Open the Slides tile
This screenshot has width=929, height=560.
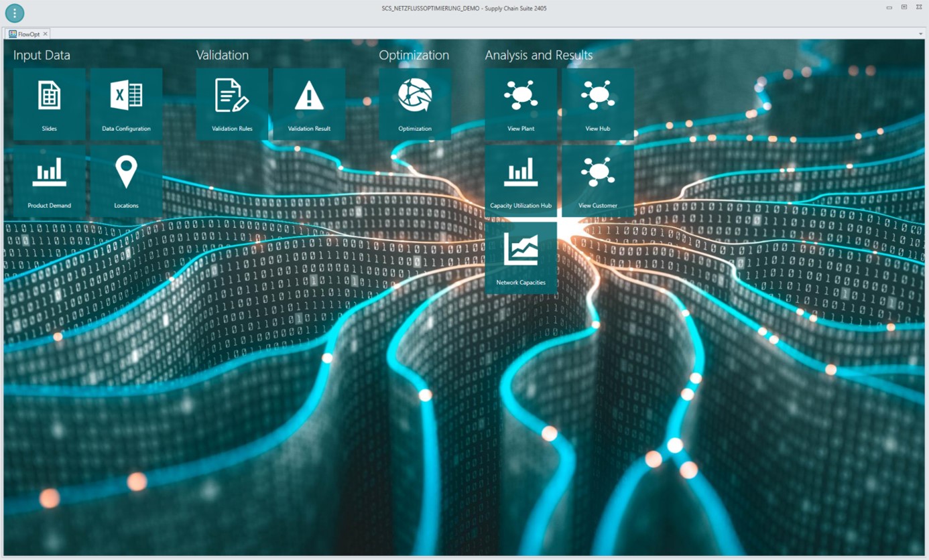click(49, 104)
